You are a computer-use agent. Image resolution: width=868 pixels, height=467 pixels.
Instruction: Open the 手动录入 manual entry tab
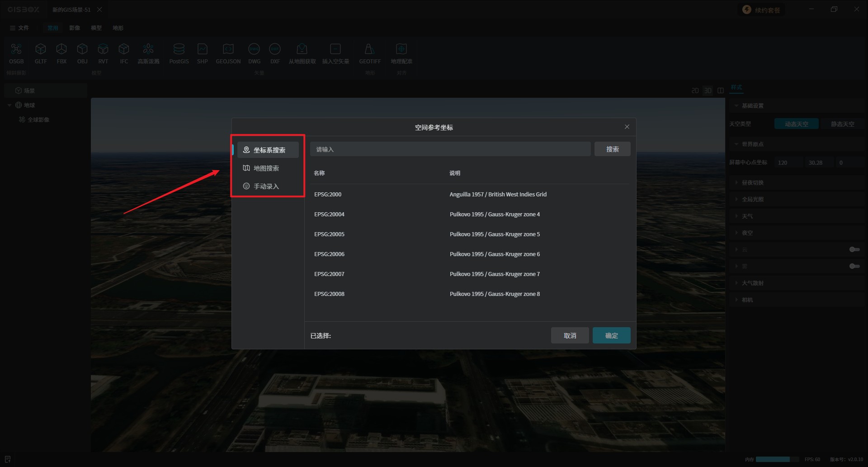coord(266,186)
